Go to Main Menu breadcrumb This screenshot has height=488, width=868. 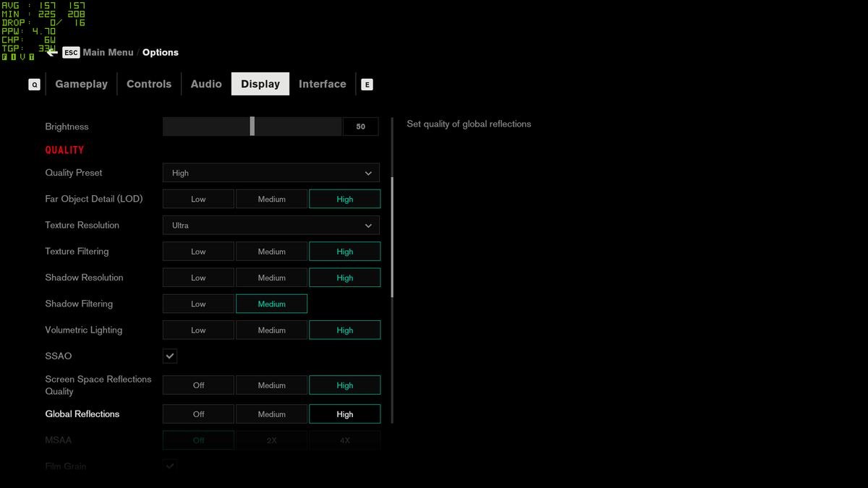tap(108, 53)
